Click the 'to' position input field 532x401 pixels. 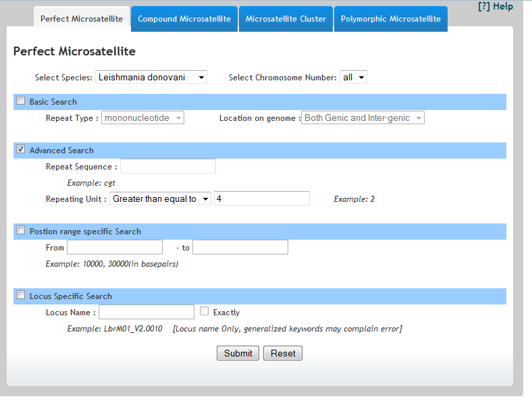click(240, 247)
